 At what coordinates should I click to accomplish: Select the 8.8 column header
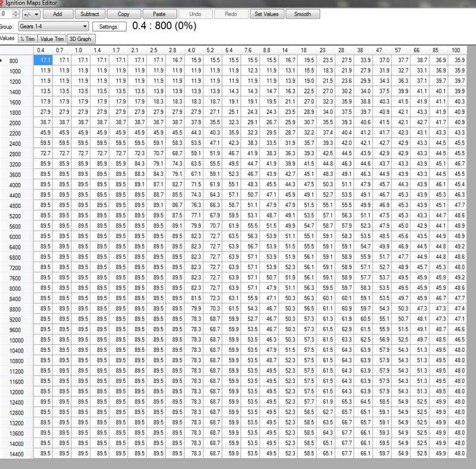click(270, 50)
